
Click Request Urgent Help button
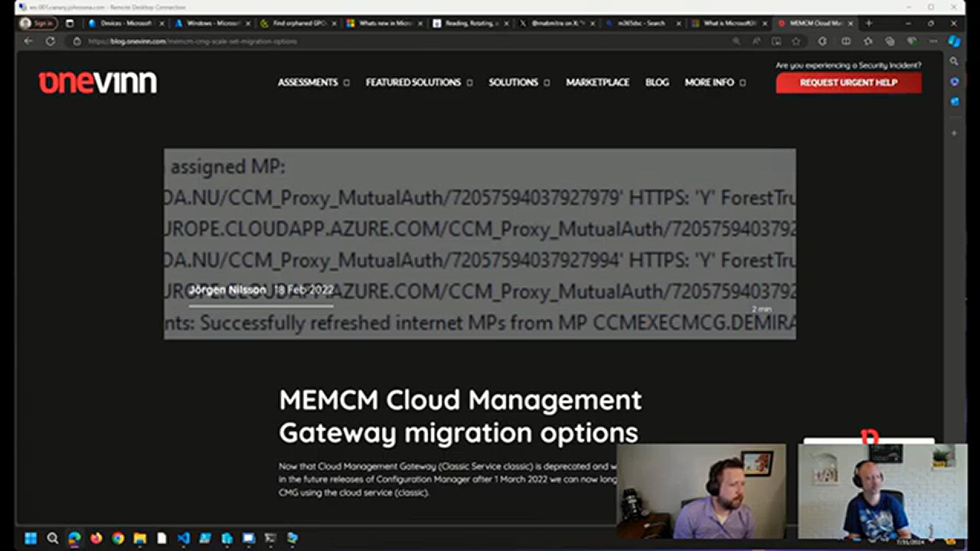tap(848, 83)
